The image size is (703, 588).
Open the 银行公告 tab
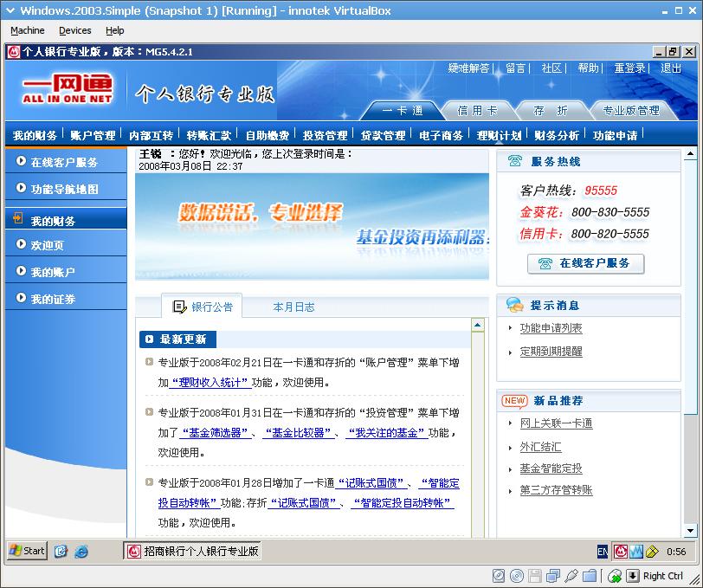(x=203, y=307)
